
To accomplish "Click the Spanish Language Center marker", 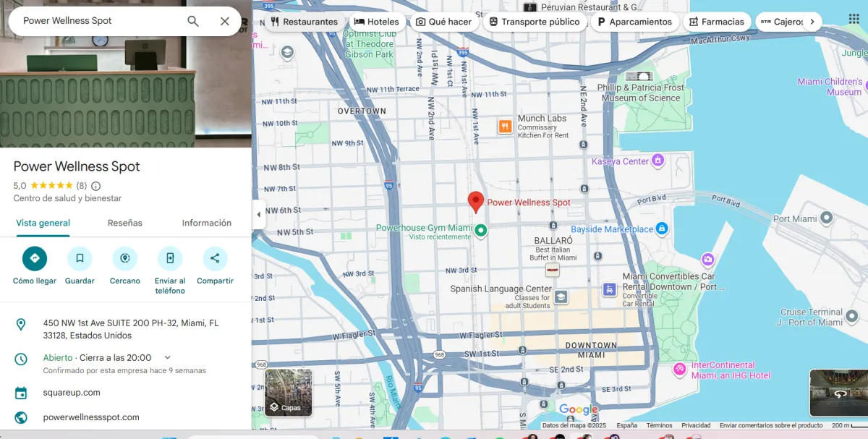I will 561,297.
